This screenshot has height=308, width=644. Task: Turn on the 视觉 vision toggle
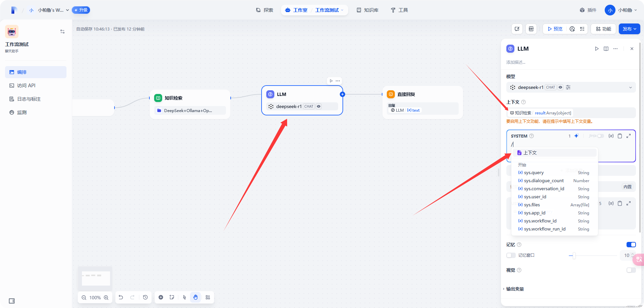pos(631,270)
